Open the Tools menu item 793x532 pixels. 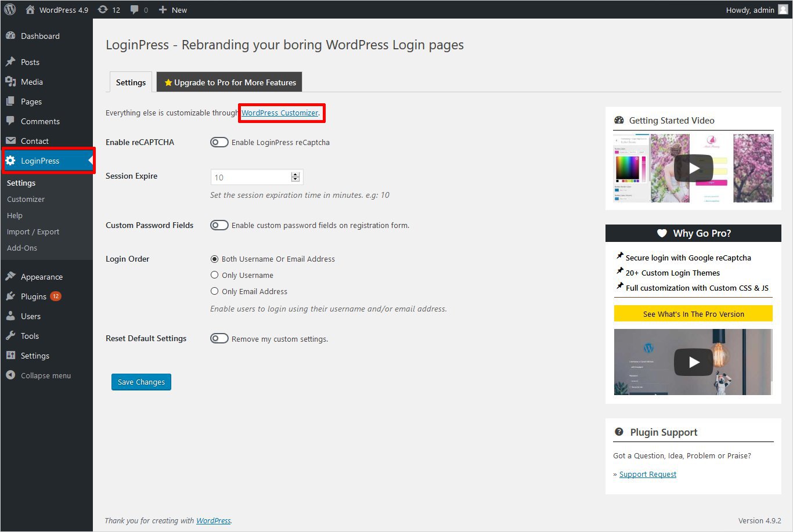pyautogui.click(x=30, y=336)
